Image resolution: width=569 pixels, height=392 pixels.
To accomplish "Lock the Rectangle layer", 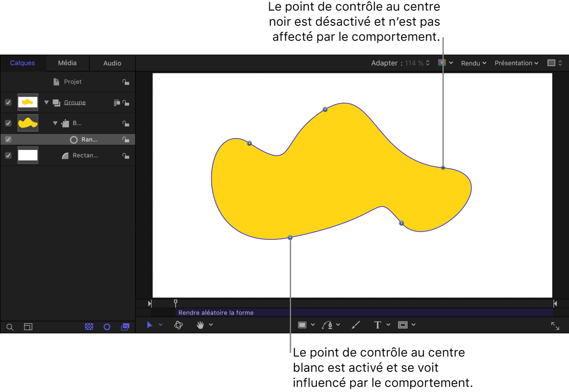I will pos(126,155).
